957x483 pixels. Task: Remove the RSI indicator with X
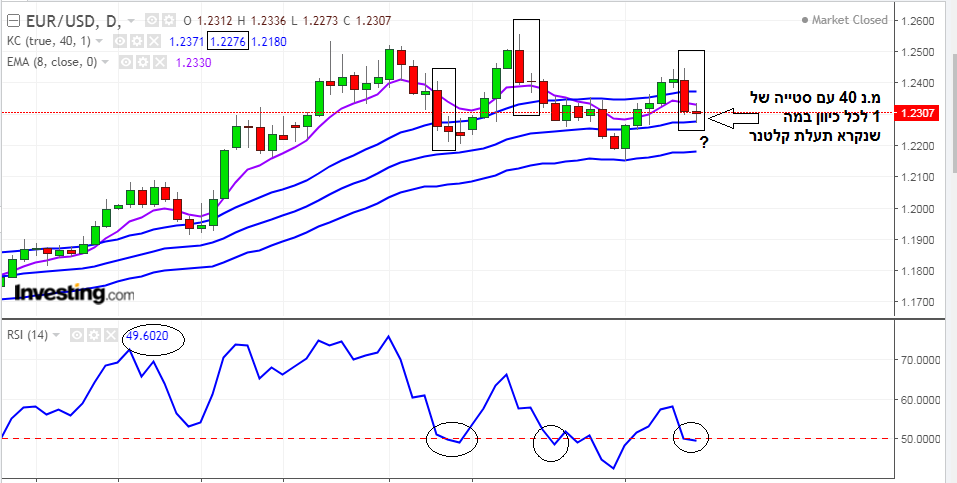click(110, 335)
